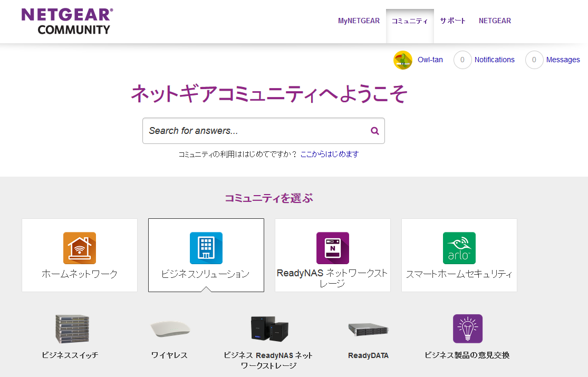This screenshot has width=588, height=377.
Task: Open ビジネス ReadyNAS ネットワークストレージ link
Action: click(x=268, y=361)
